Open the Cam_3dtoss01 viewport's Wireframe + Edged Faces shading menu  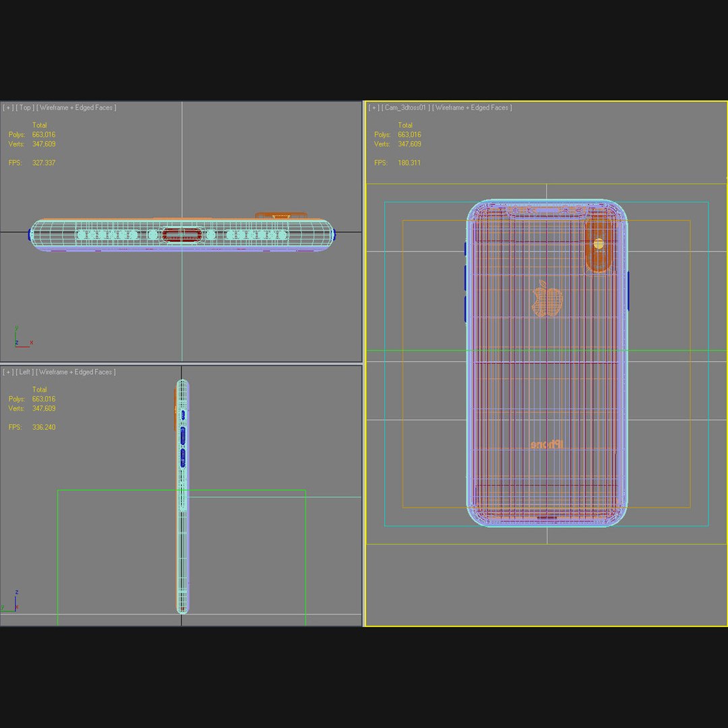tap(472, 108)
